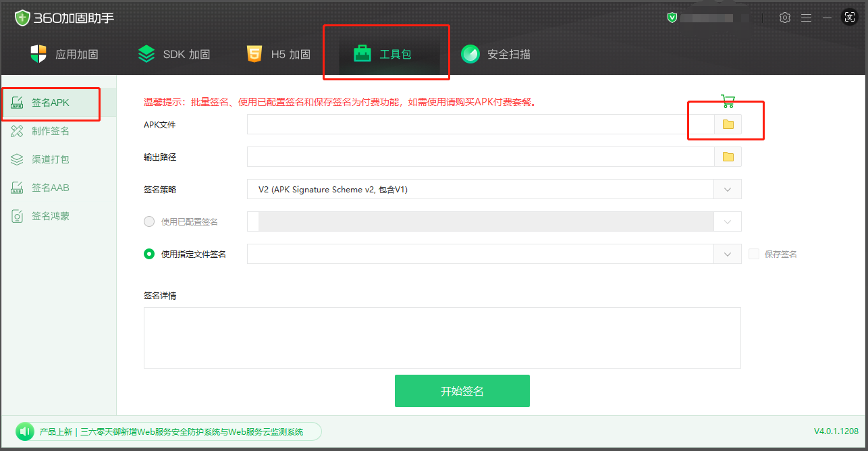Click the 输出路径 input field
Viewport: 868px width, 451px height.
[x=481, y=157]
